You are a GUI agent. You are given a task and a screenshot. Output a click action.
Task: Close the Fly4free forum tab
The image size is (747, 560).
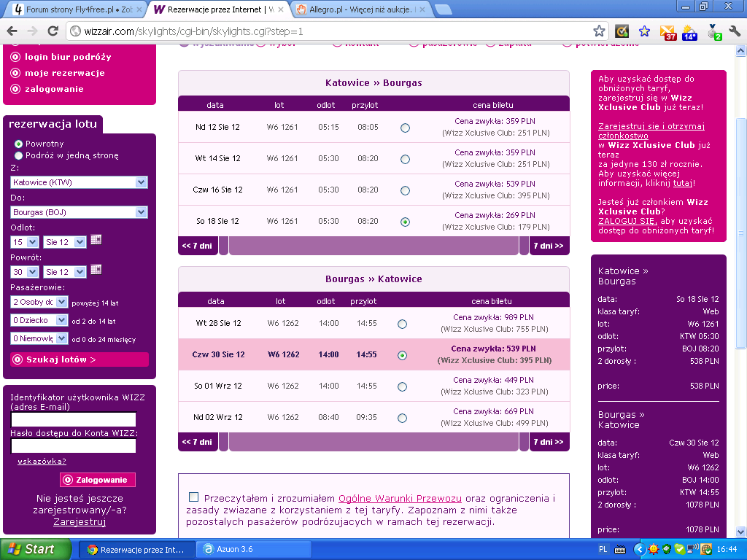(x=139, y=9)
